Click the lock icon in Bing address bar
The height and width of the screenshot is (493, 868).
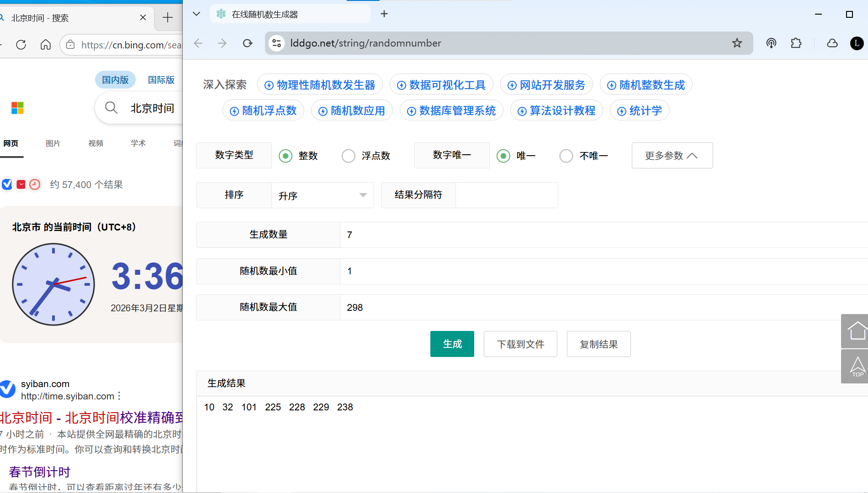pos(70,45)
